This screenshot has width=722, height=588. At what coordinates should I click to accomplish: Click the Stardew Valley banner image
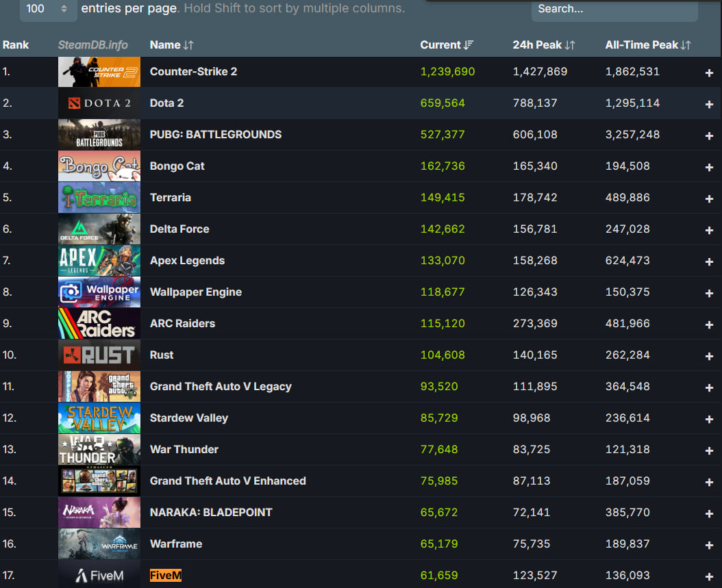99,418
